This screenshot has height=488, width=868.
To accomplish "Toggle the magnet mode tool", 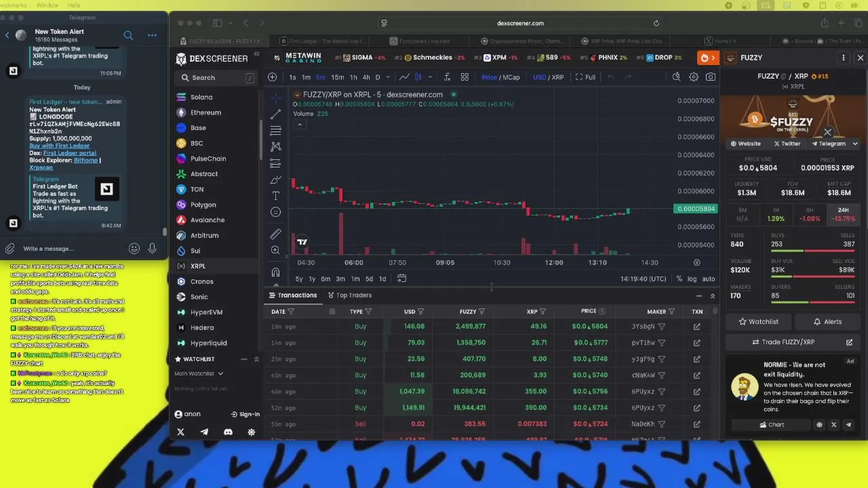I will 275,272.
